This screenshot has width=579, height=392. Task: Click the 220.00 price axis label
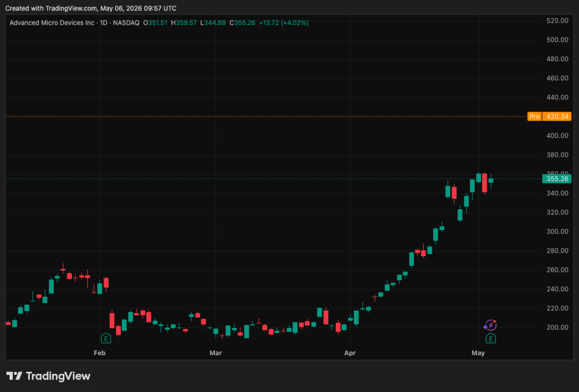[557, 308]
